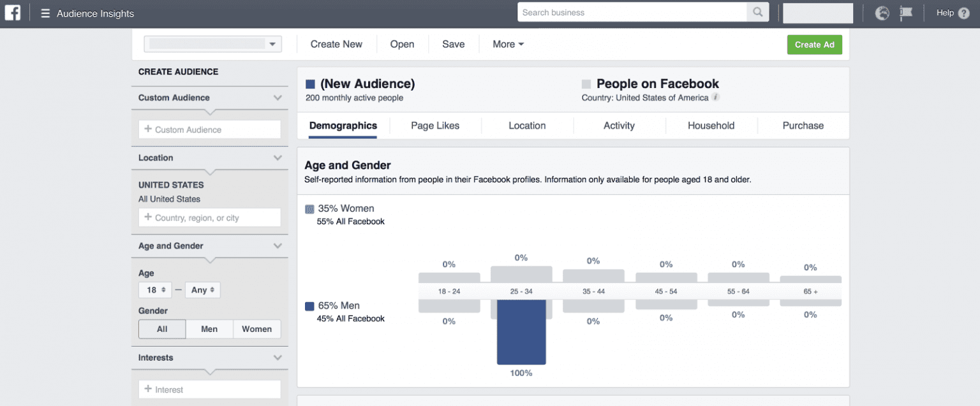Open the minimum age 18 dropdown
This screenshot has height=406, width=980.
(x=156, y=290)
